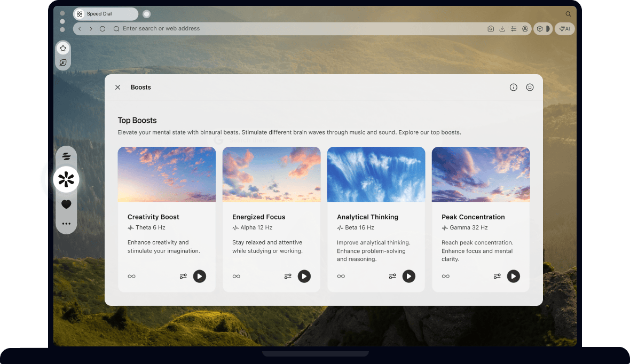
Task: Select the Boosts asterisk icon in the floating bar
Action: pyautogui.click(x=66, y=179)
